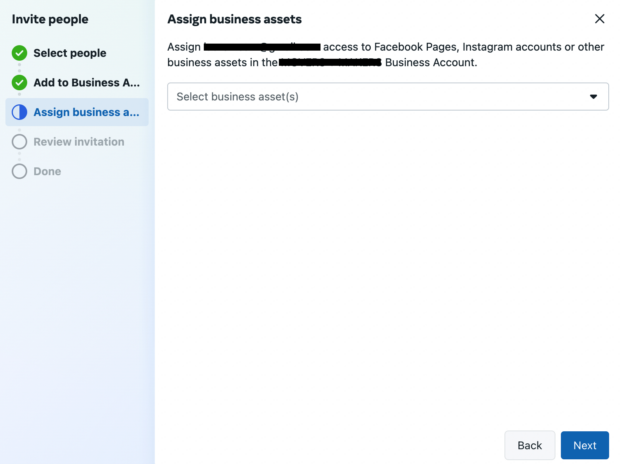Expand the dropdown arrow for business assets
The width and height of the screenshot is (620, 464).
click(x=593, y=97)
